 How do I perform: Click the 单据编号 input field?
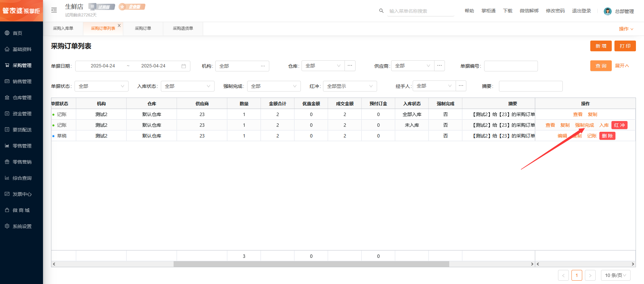(x=511, y=66)
